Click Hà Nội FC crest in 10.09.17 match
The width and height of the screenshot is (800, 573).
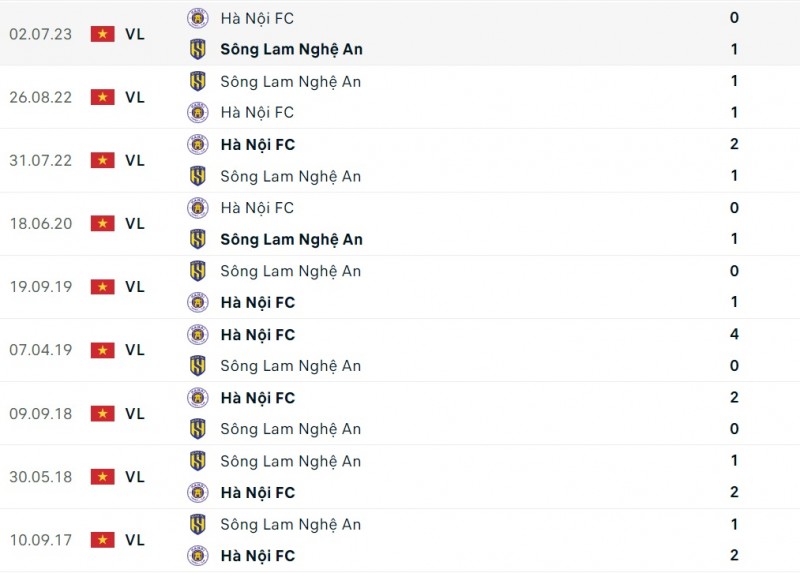198,556
